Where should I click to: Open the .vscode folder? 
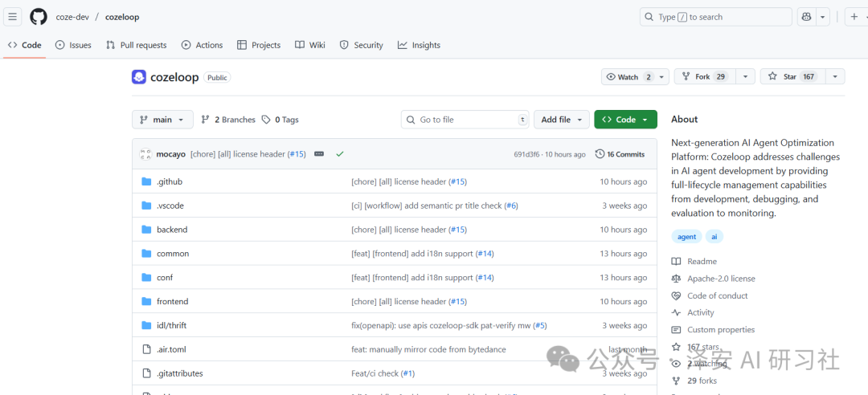170,206
